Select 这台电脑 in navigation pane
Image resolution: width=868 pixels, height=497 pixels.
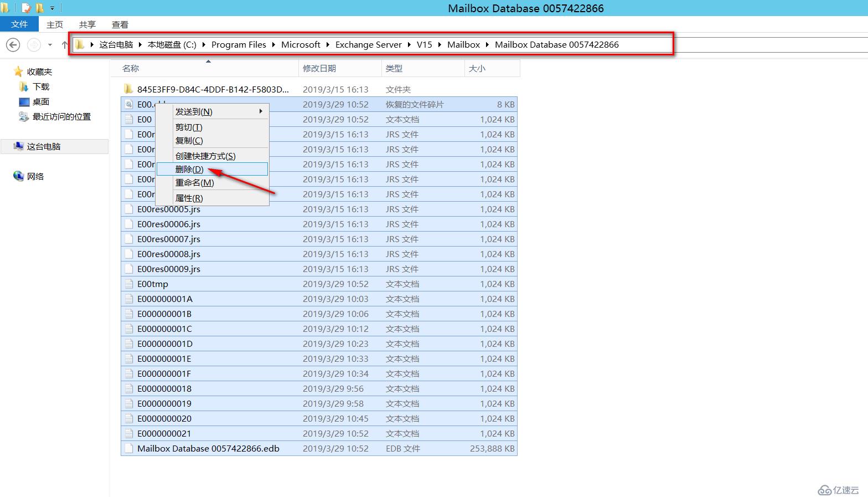(44, 146)
